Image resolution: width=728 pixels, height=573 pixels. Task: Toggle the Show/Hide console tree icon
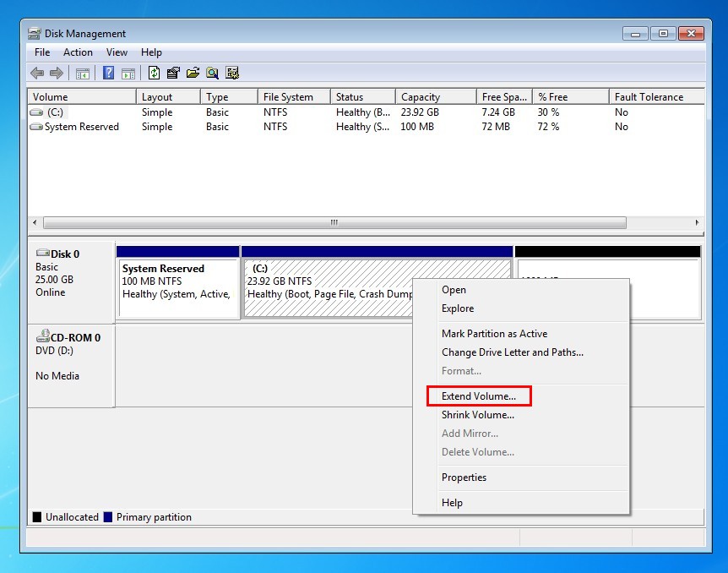click(81, 73)
